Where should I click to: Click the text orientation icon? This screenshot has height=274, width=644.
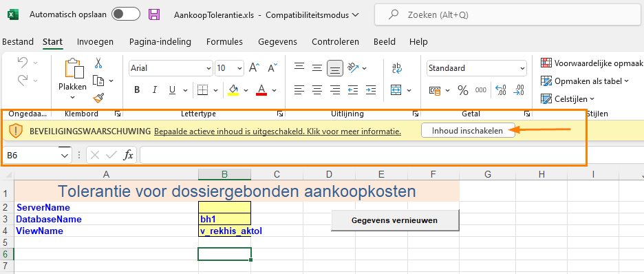353,67
